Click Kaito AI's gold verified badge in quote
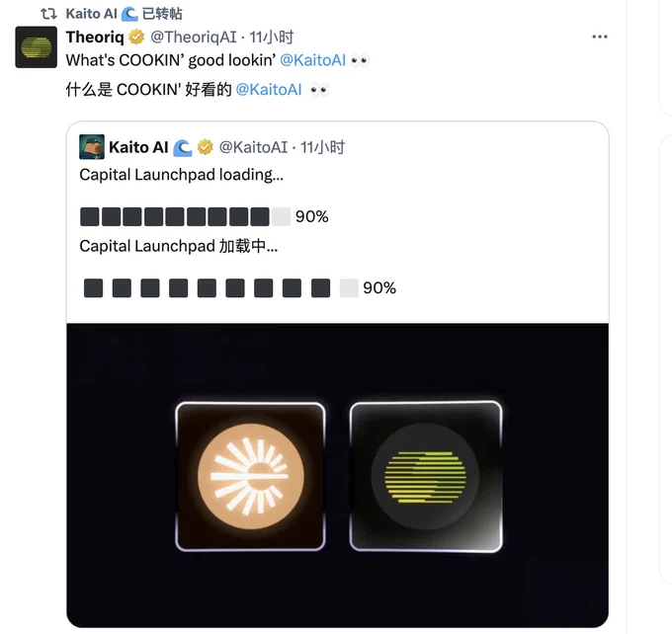This screenshot has width=672, height=634. coord(206,147)
